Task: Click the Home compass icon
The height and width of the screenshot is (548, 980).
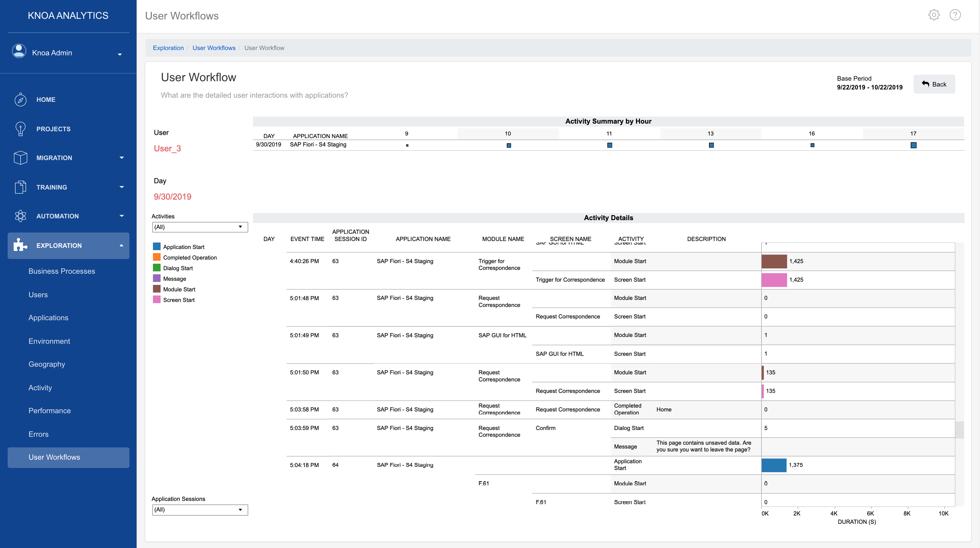Action: point(21,100)
